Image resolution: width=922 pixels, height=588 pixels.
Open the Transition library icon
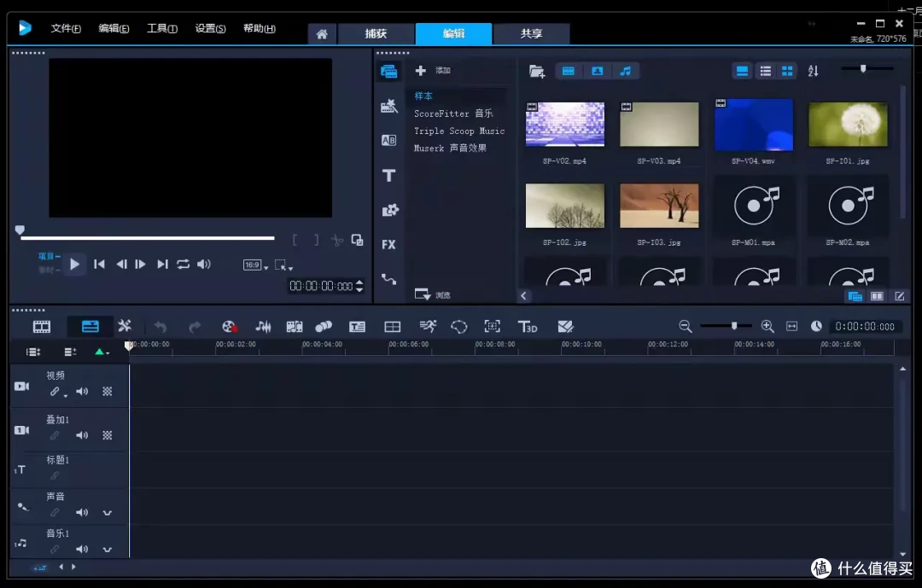[388, 141]
